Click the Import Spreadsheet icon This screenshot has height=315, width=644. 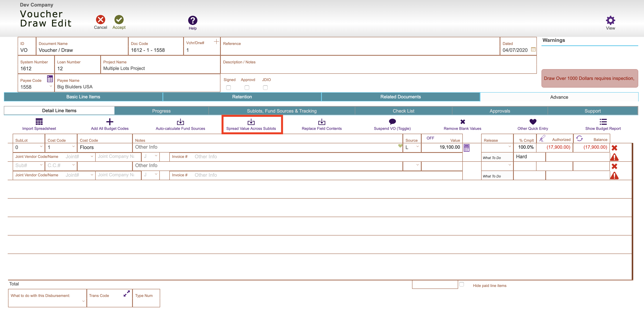point(39,122)
